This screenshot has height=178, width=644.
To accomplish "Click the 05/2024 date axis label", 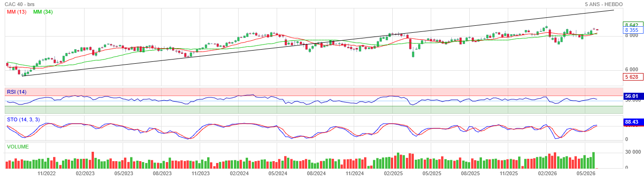I will (278, 173).
